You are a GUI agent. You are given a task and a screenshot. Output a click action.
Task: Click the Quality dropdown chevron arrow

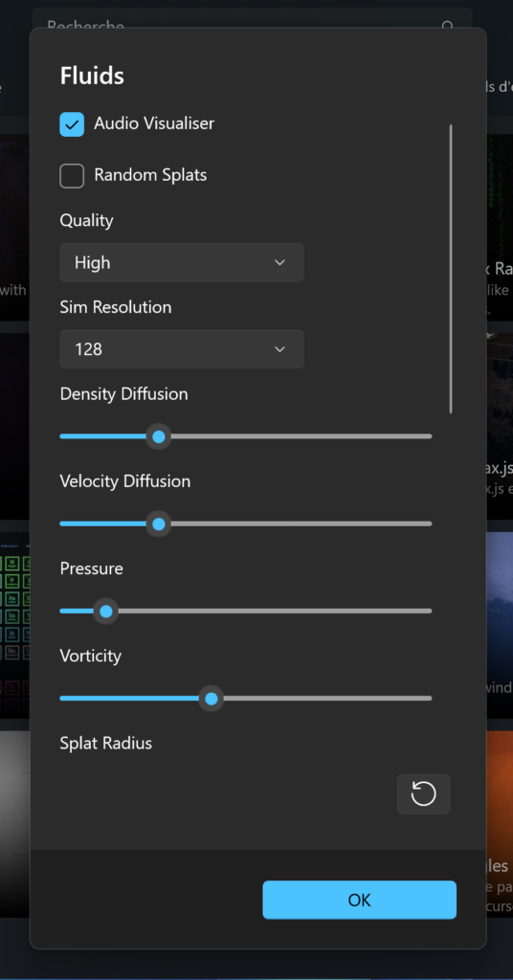point(279,262)
